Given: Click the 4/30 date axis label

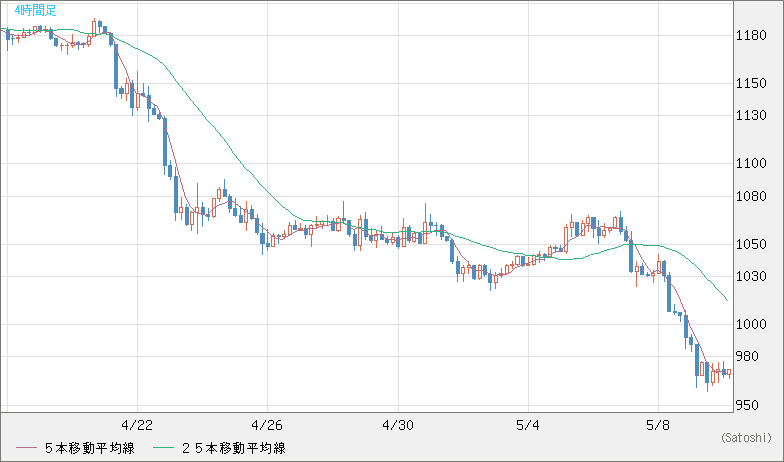Looking at the screenshot, I should tap(398, 426).
